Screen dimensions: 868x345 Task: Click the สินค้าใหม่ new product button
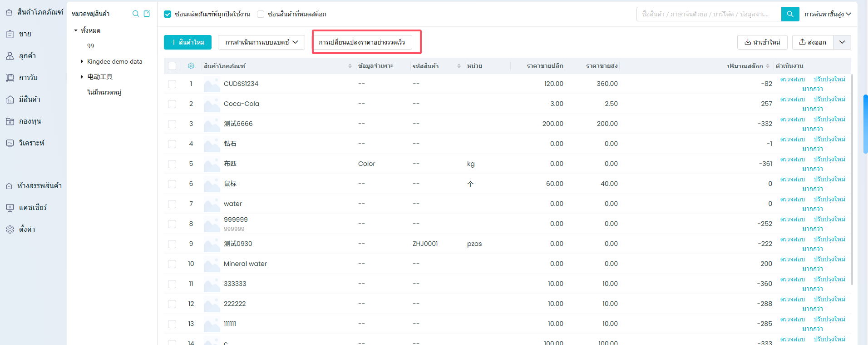click(x=187, y=42)
